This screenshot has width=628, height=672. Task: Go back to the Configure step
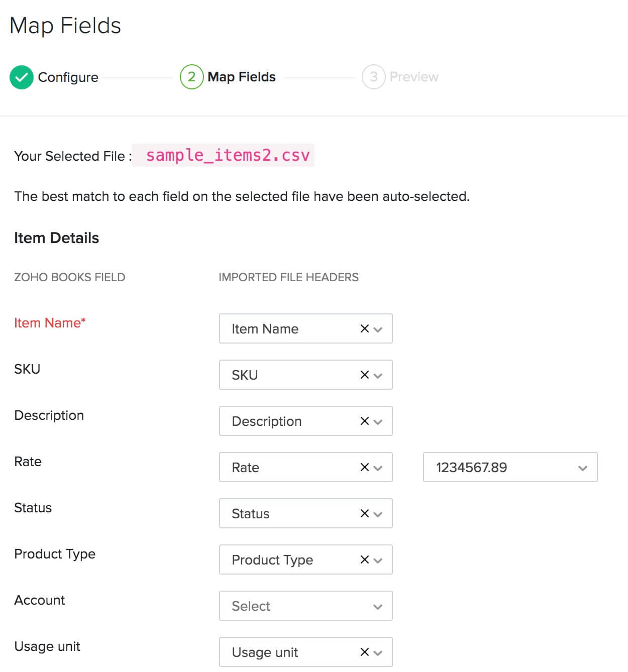[x=68, y=77]
